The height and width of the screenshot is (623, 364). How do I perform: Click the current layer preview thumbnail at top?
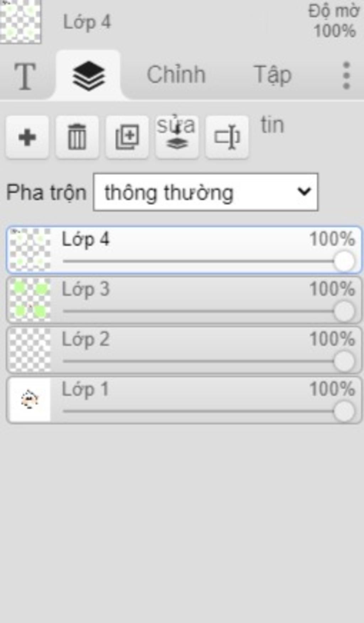click(20, 21)
